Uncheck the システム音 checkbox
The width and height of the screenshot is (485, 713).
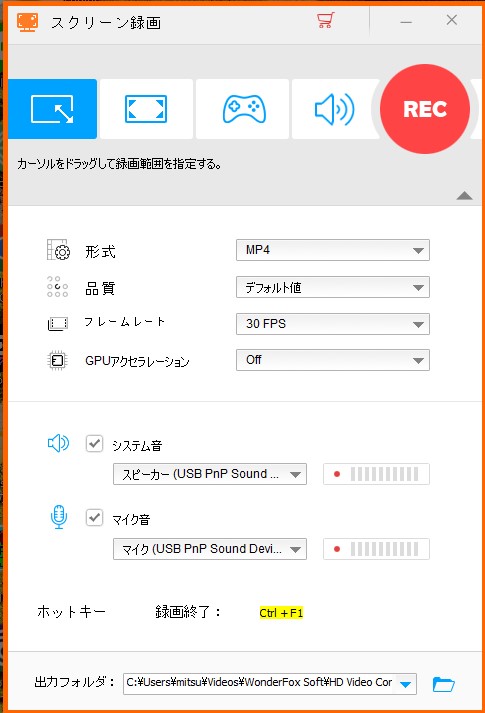point(94,443)
